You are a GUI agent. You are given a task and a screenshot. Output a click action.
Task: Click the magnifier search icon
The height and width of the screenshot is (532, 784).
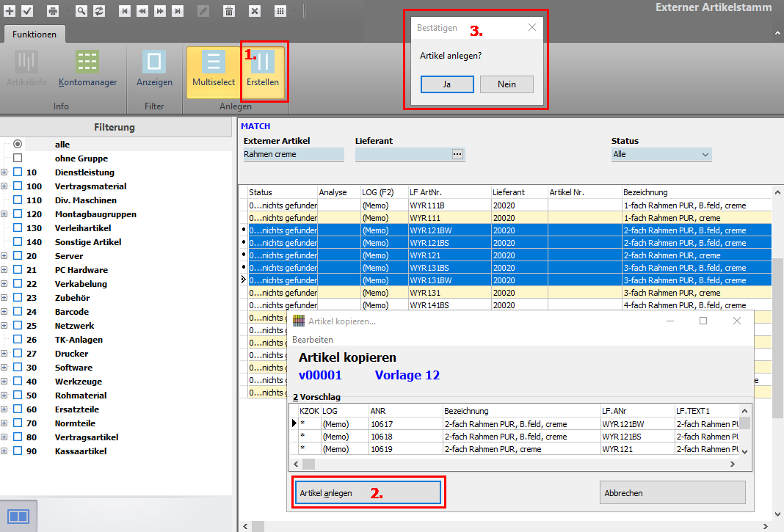[x=81, y=11]
